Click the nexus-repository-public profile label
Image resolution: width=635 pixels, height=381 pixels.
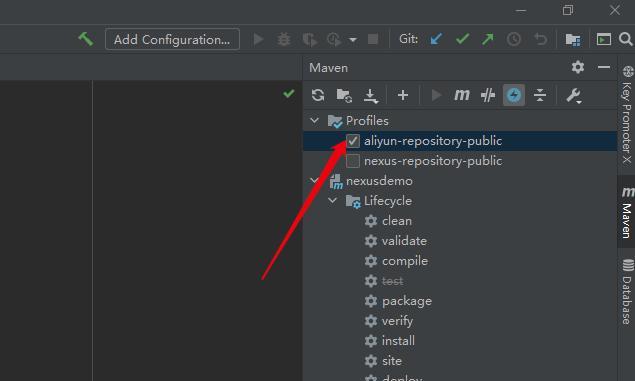[433, 161]
